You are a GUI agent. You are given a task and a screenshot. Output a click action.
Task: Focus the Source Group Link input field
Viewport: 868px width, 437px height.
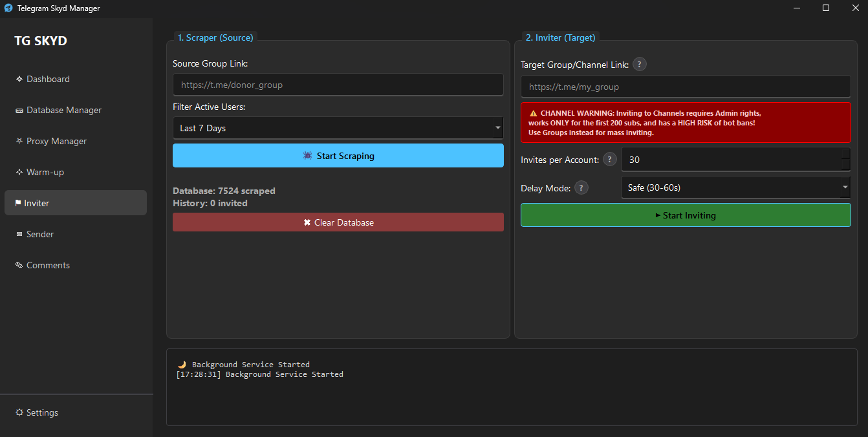338,85
